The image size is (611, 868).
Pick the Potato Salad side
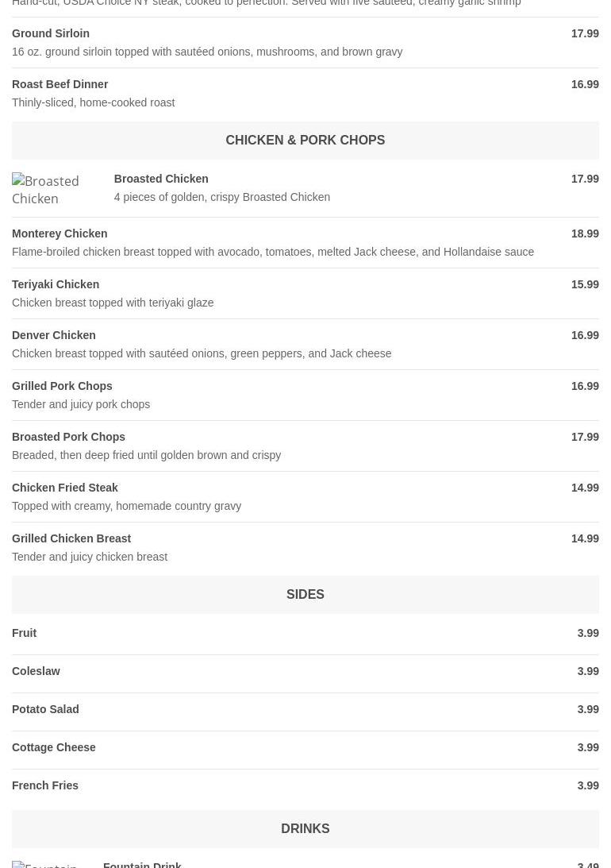pos(45,710)
